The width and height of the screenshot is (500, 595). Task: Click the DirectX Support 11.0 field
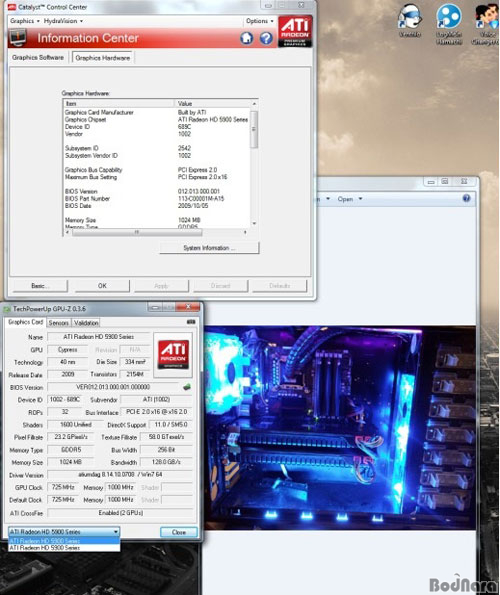171,425
